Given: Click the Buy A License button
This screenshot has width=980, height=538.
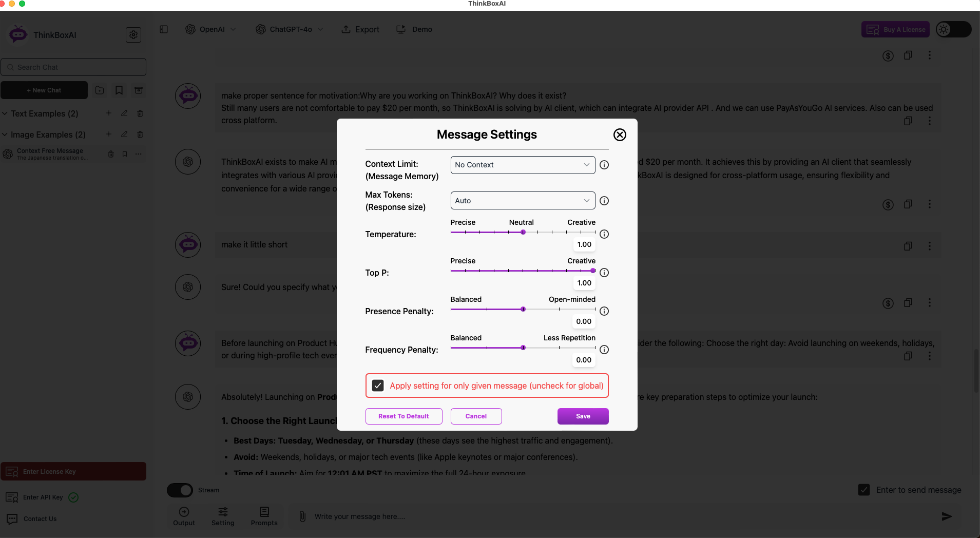Looking at the screenshot, I should (895, 29).
